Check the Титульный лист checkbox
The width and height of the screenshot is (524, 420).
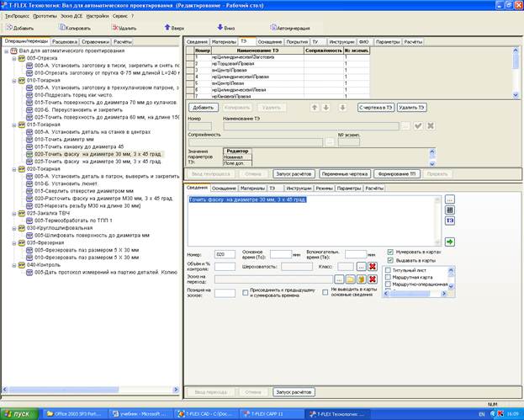coord(388,270)
